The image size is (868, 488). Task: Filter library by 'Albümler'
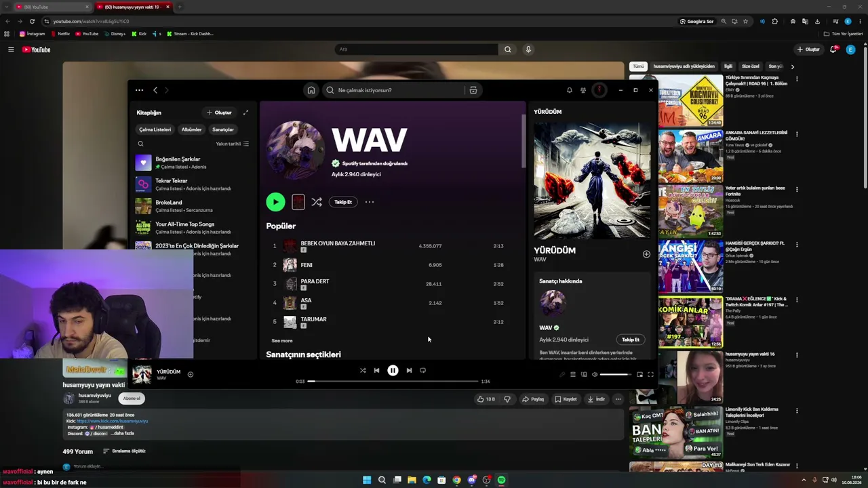[191, 129]
